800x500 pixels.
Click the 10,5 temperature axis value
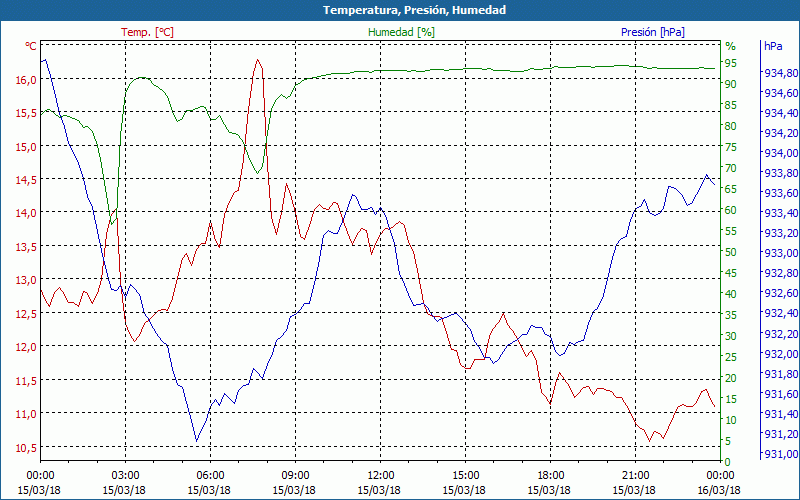(27, 447)
